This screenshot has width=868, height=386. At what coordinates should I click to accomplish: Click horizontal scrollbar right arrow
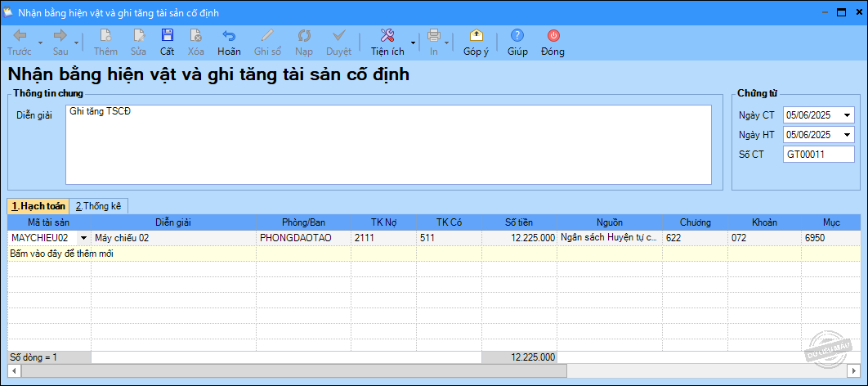pyautogui.click(x=854, y=370)
